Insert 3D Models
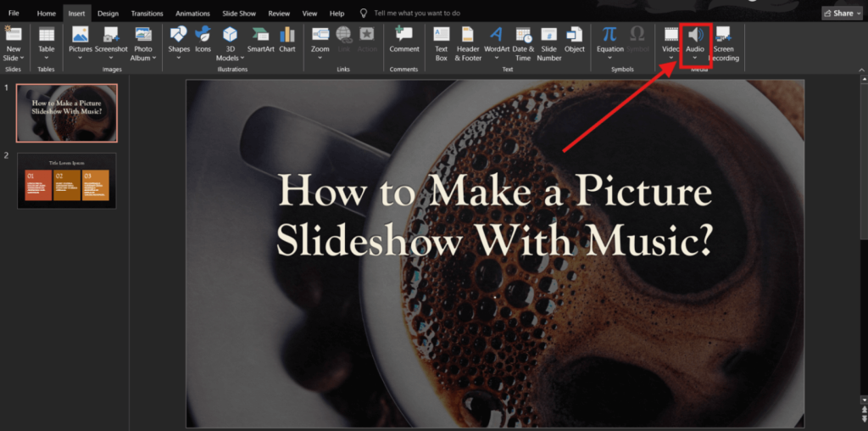This screenshot has width=868, height=431. point(231,43)
